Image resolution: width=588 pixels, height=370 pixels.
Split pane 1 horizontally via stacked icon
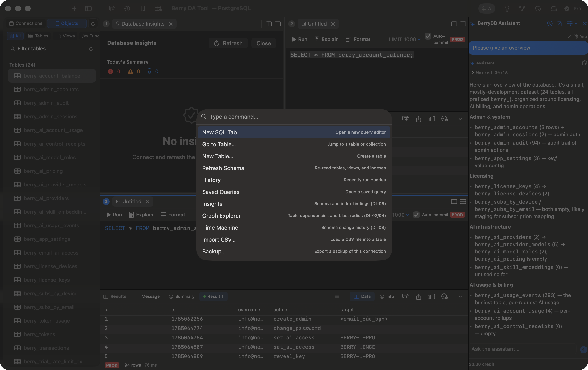click(278, 24)
